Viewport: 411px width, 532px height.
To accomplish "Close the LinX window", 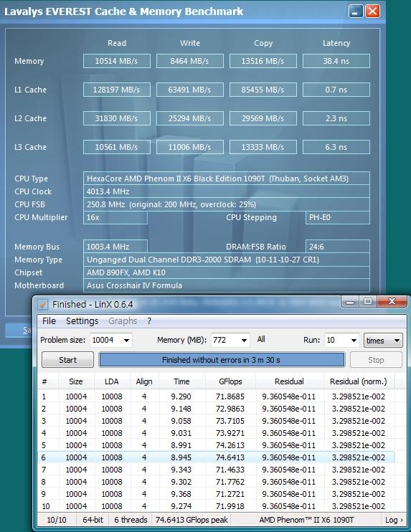I will click(392, 301).
